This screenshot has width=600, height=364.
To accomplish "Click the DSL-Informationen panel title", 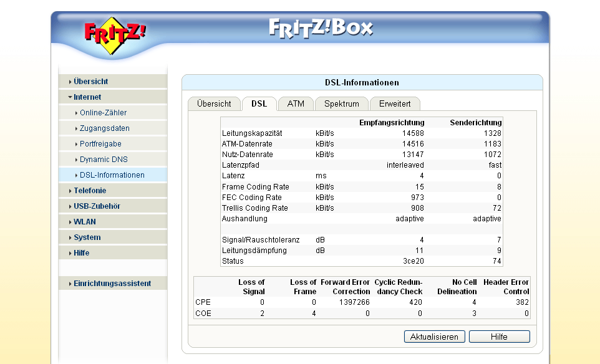I will pos(362,83).
